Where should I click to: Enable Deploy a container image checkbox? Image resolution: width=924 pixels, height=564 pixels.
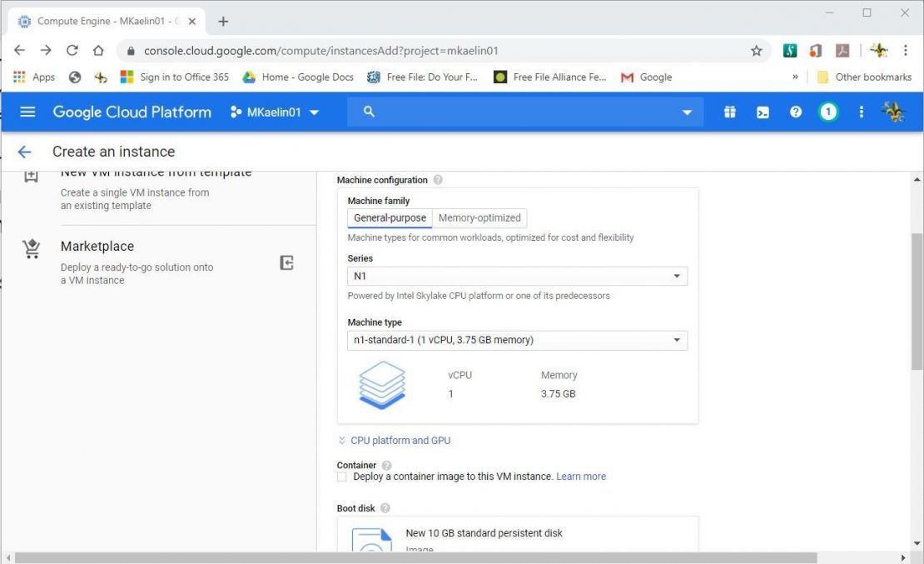[341, 476]
